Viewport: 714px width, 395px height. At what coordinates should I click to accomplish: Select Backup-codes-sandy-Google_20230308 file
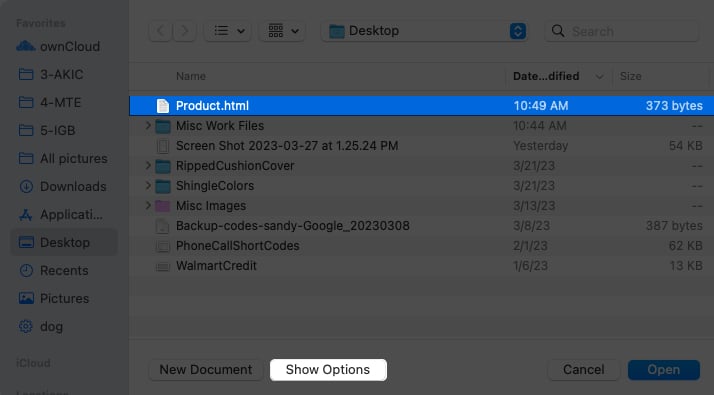click(x=421, y=226)
